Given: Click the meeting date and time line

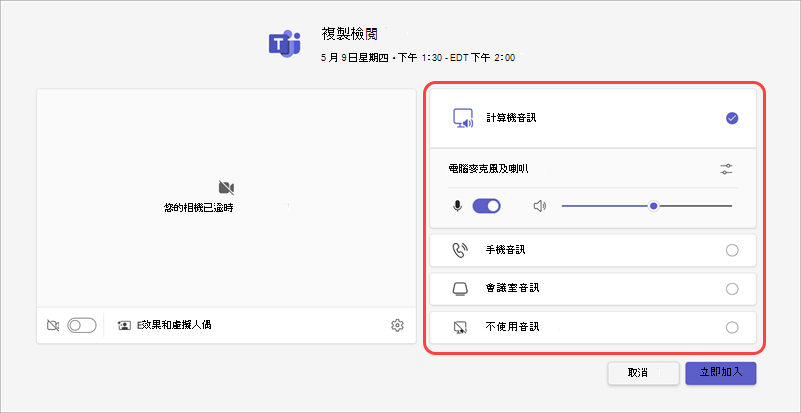Looking at the screenshot, I should [x=418, y=58].
